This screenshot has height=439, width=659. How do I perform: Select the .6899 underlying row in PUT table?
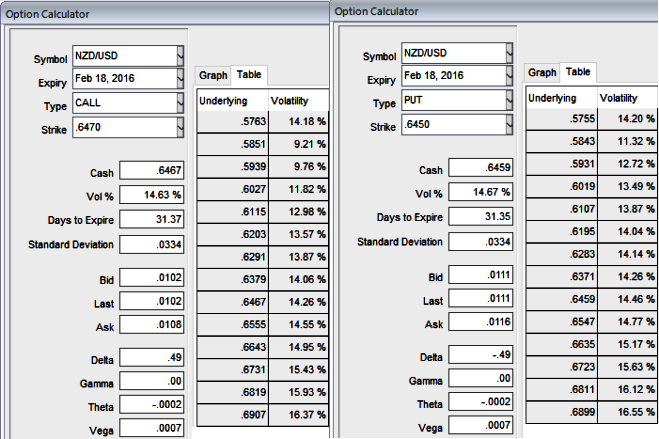point(558,411)
